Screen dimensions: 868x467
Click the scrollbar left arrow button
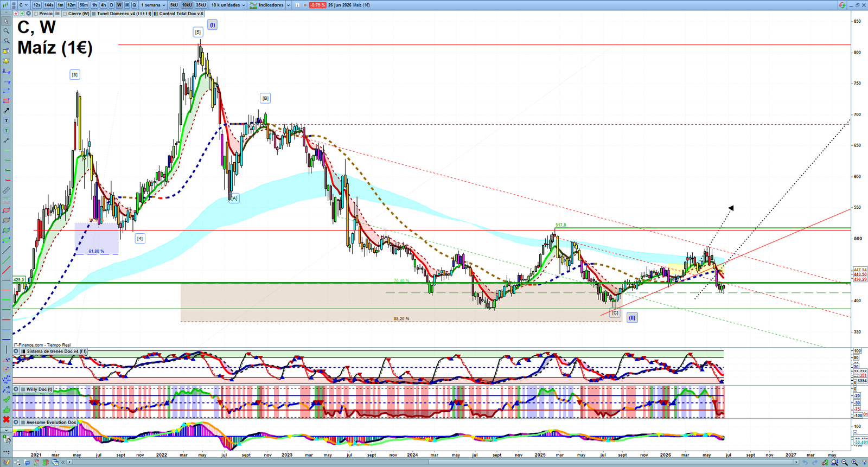pyautogui.click(x=69, y=462)
